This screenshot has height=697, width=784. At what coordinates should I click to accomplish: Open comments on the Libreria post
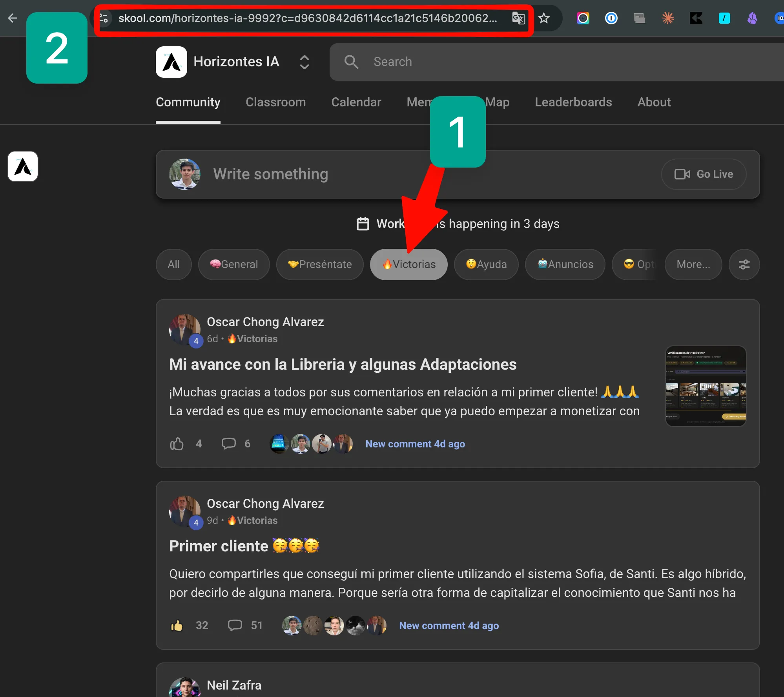[229, 444]
